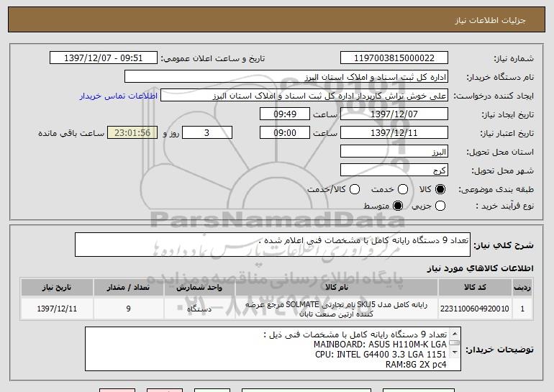Choose the جزیی purchase type radio
The image size is (554, 392).
click(440, 206)
